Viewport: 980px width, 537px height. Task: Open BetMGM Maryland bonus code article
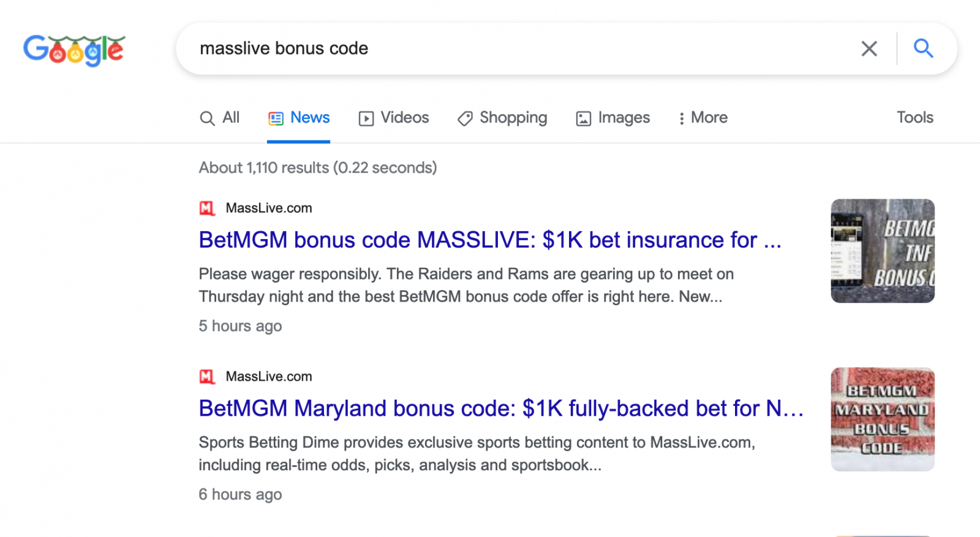tap(501, 408)
